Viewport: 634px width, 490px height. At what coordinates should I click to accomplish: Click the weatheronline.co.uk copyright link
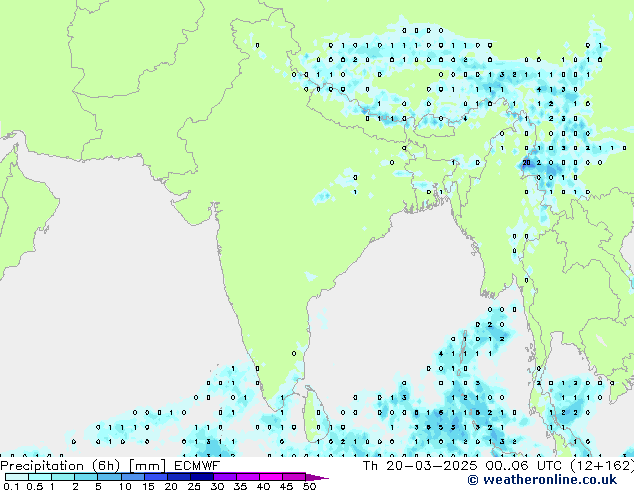tap(542, 480)
